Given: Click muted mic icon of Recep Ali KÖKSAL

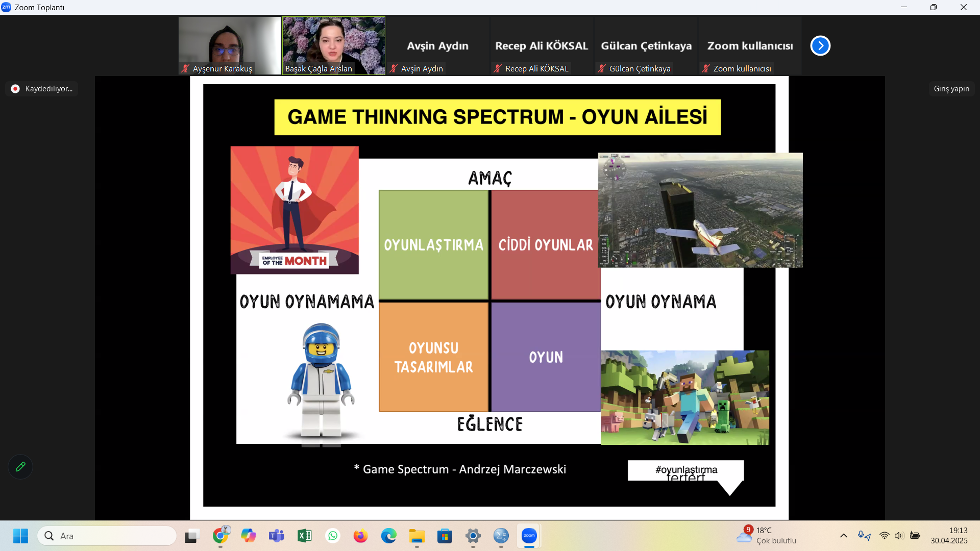Looking at the screenshot, I should pos(498,68).
